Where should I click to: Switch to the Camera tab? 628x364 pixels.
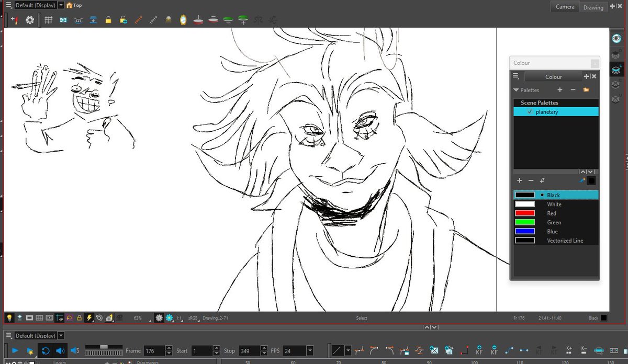(x=565, y=7)
